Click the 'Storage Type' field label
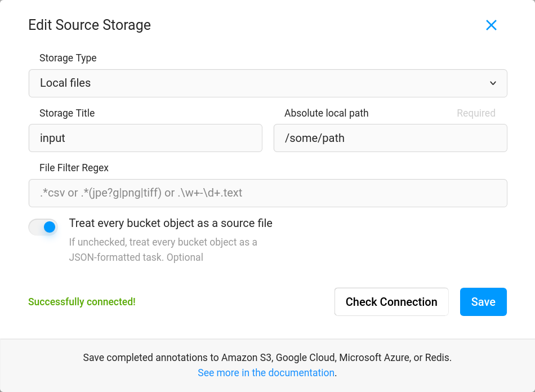Viewport: 535px width, 392px height. click(x=68, y=58)
